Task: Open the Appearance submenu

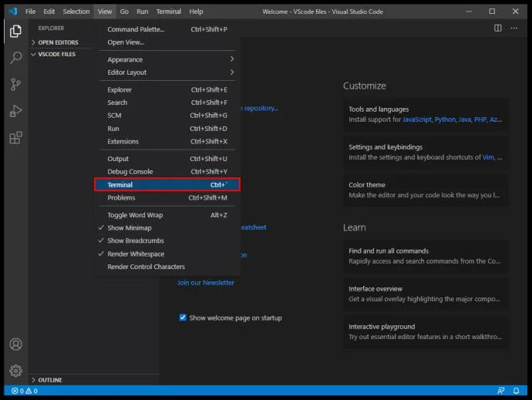Action: (x=167, y=59)
